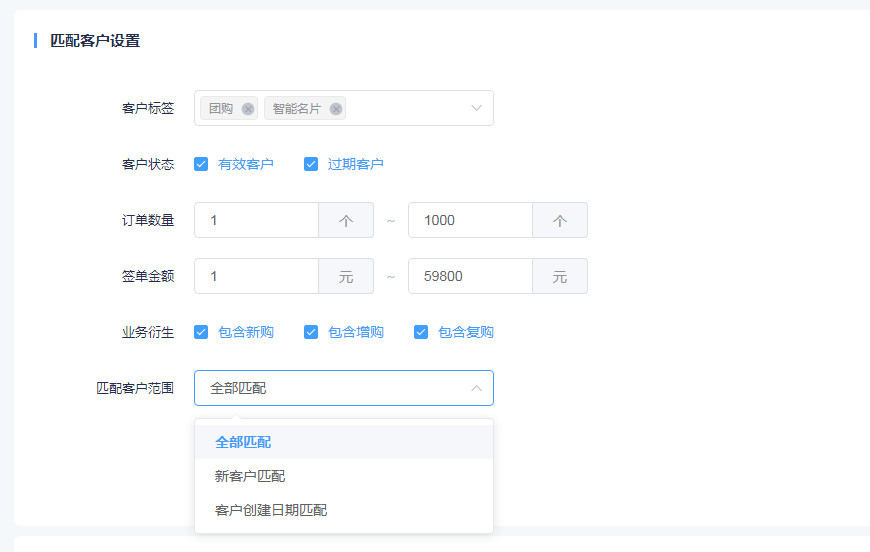Remove the 智能名片 tag
The image size is (870, 552).
[336, 109]
